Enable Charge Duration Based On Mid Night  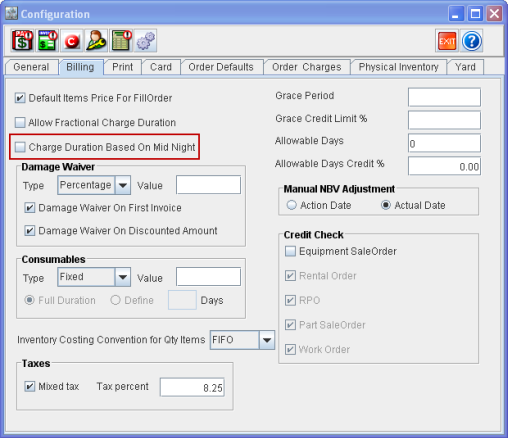tap(20, 147)
